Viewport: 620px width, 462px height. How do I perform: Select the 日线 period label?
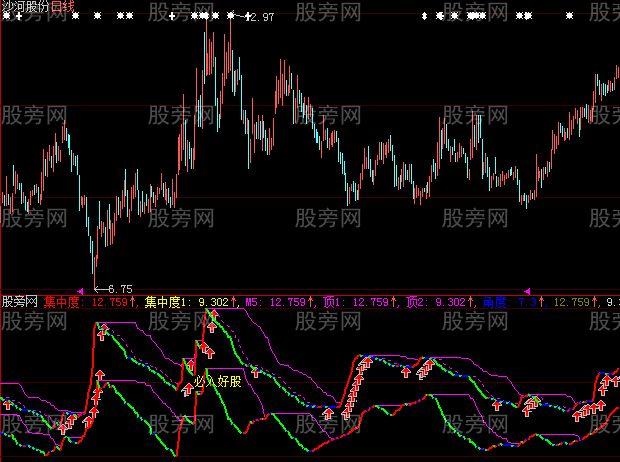click(x=63, y=6)
